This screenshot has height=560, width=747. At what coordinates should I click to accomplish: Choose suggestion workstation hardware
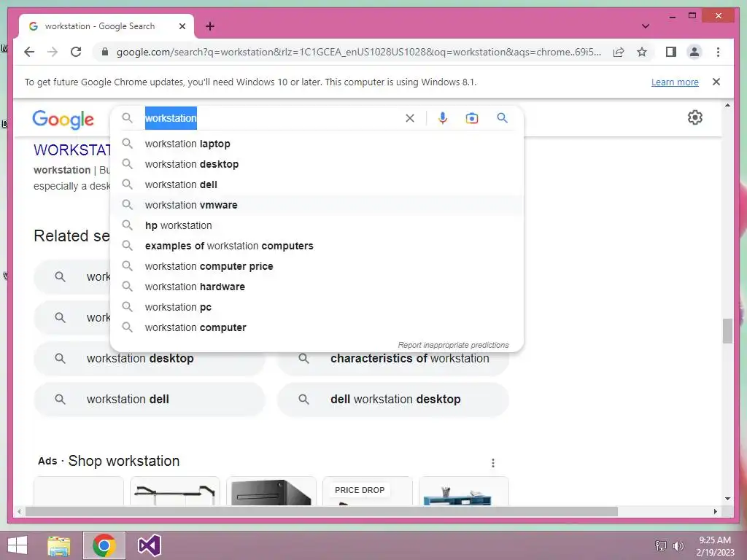317,287
